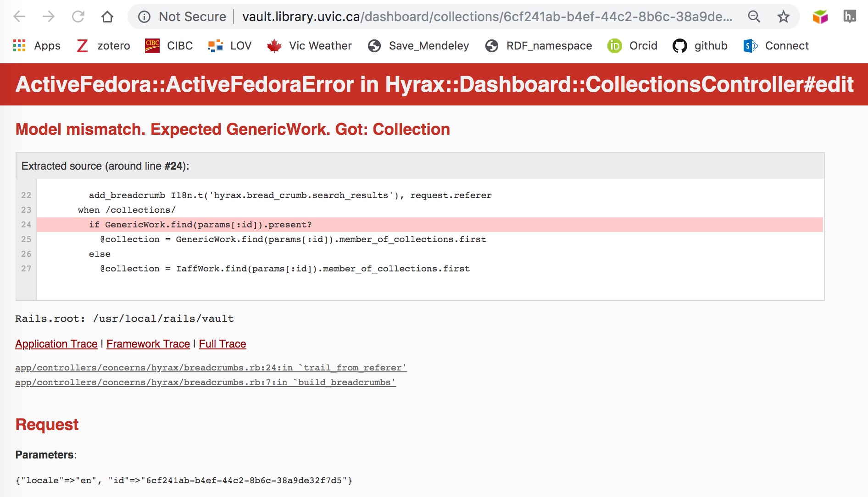Open trace line breadcrumbs.rb:24 trail_from_referer
This screenshot has width=868, height=497.
tap(211, 368)
